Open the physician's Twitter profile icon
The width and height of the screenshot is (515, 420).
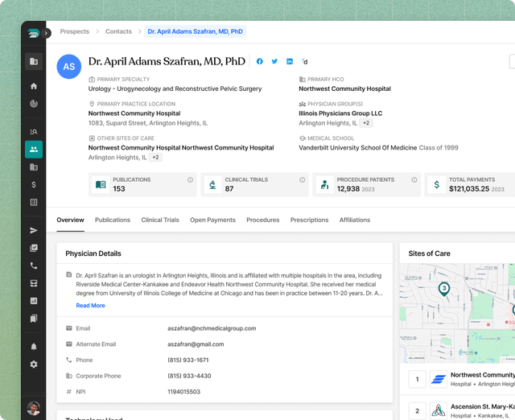tap(274, 61)
